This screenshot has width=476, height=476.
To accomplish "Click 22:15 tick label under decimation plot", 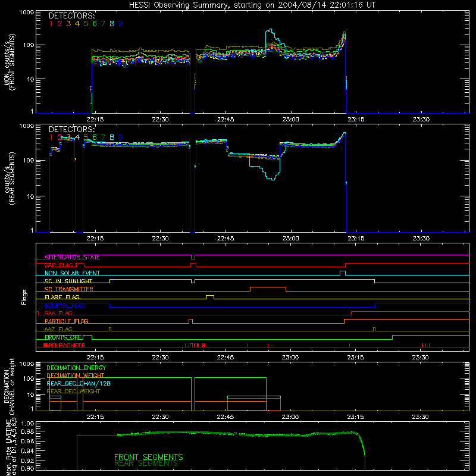I will pyautogui.click(x=95, y=417).
